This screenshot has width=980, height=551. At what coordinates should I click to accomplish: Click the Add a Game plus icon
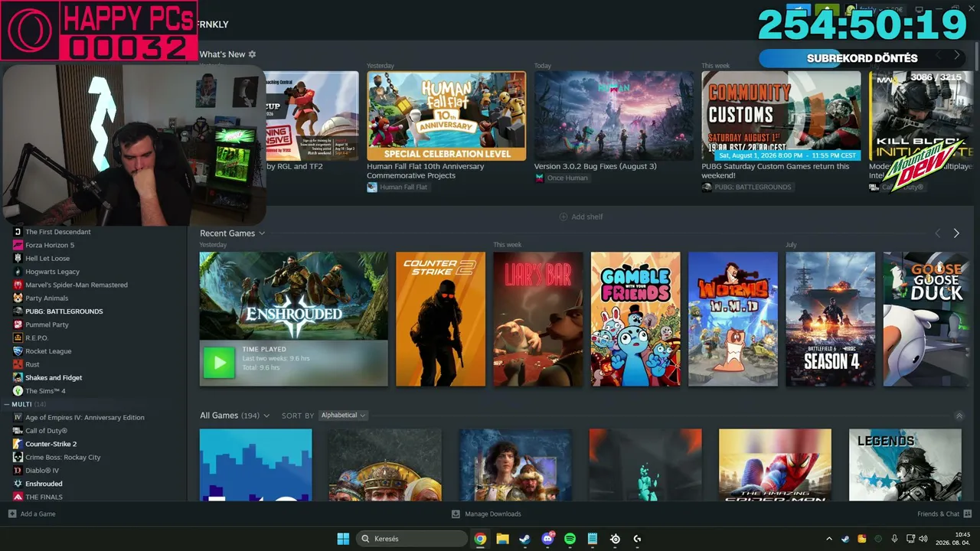coord(12,514)
